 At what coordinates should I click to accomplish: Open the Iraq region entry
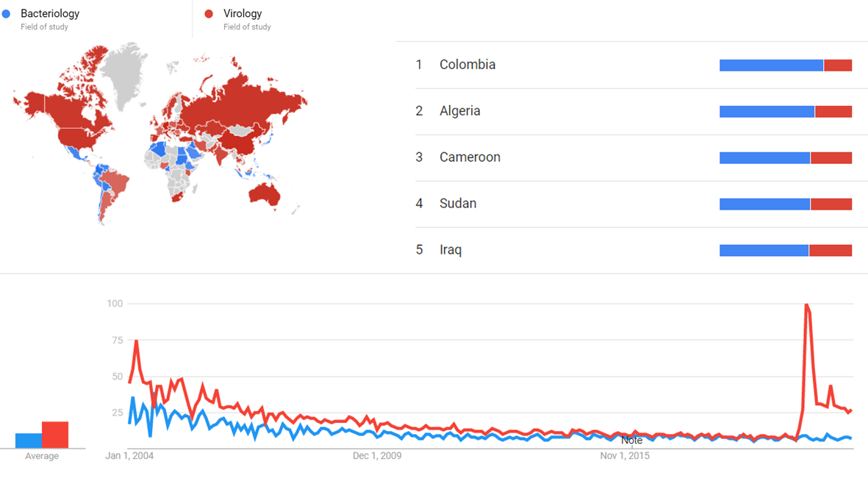pyautogui.click(x=451, y=250)
